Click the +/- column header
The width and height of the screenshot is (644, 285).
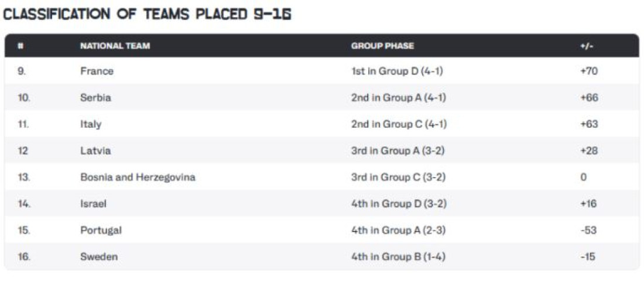pyautogui.click(x=583, y=46)
